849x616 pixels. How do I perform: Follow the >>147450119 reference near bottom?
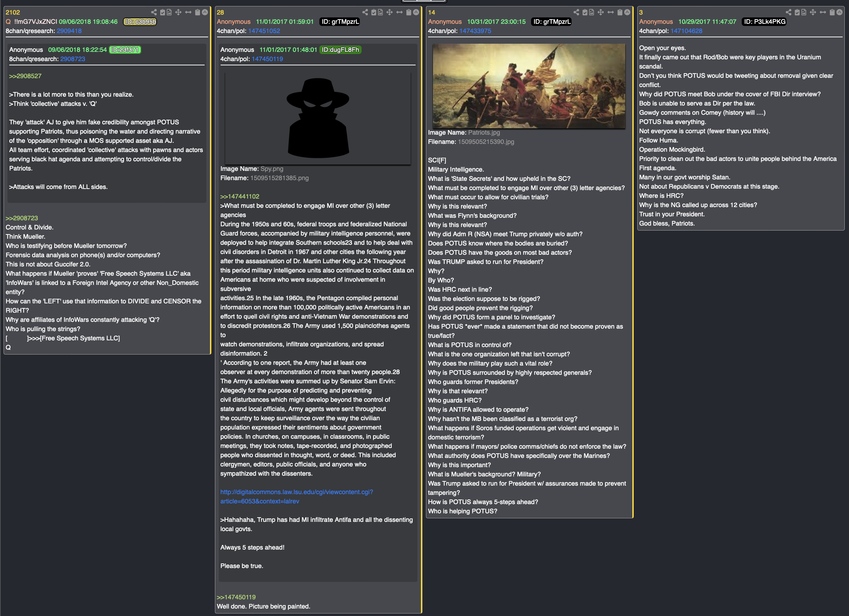coord(236,597)
